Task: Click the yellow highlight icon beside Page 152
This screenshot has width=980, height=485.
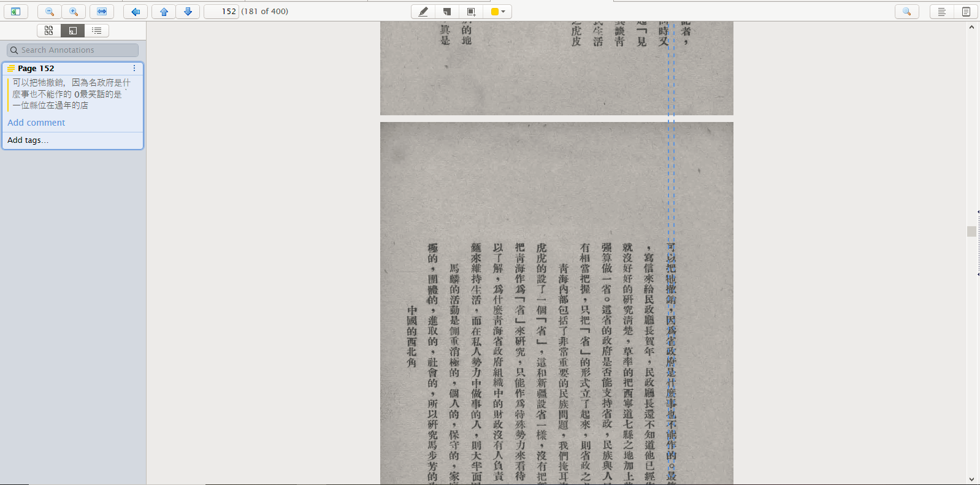Action: click(x=11, y=68)
